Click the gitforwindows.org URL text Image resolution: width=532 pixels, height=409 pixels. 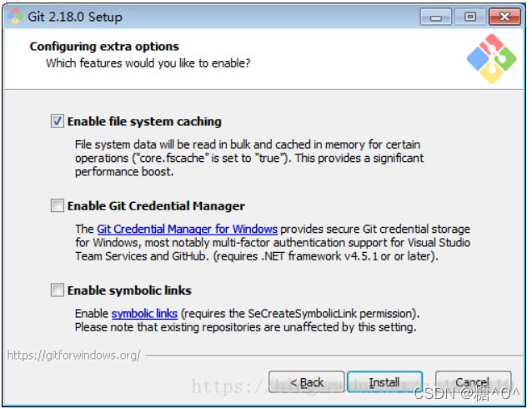click(73, 355)
